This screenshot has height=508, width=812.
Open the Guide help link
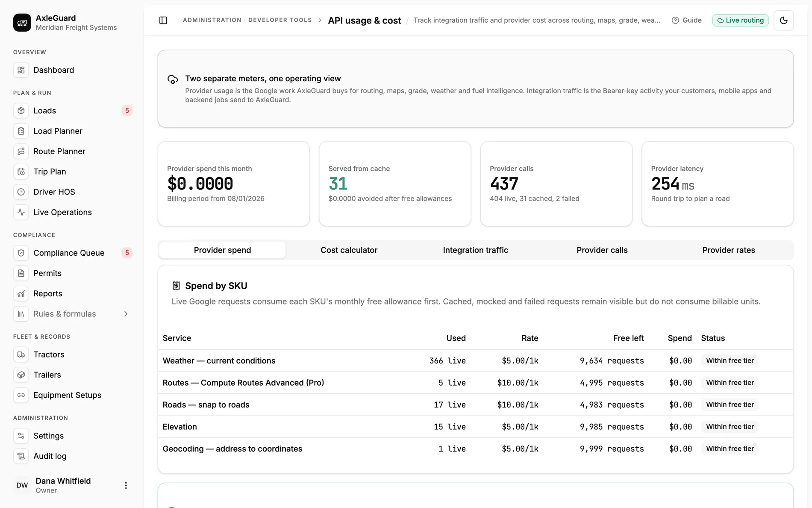[686, 20]
